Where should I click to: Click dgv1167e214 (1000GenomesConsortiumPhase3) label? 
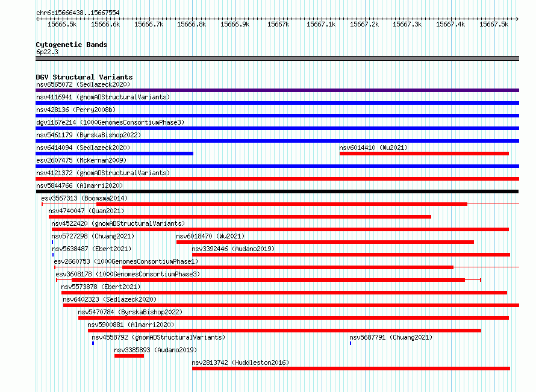point(110,122)
